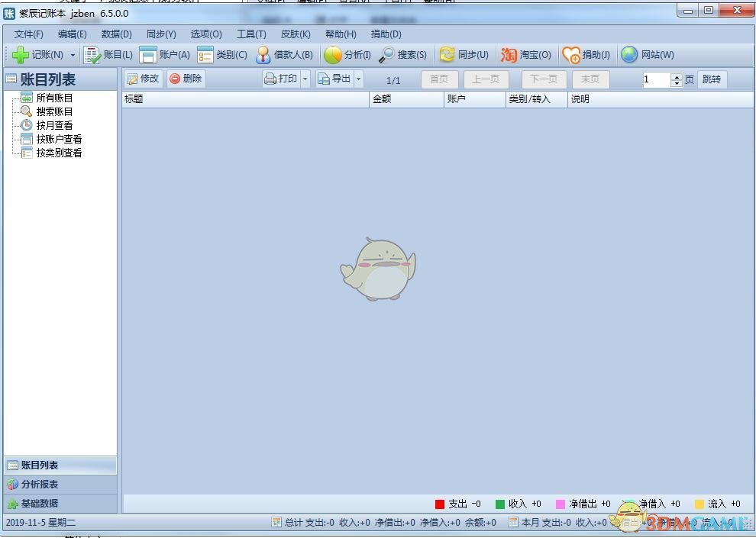Image resolution: width=756 pixels, height=538 pixels.
Task: Open the 工具(T) menu
Action: [251, 34]
